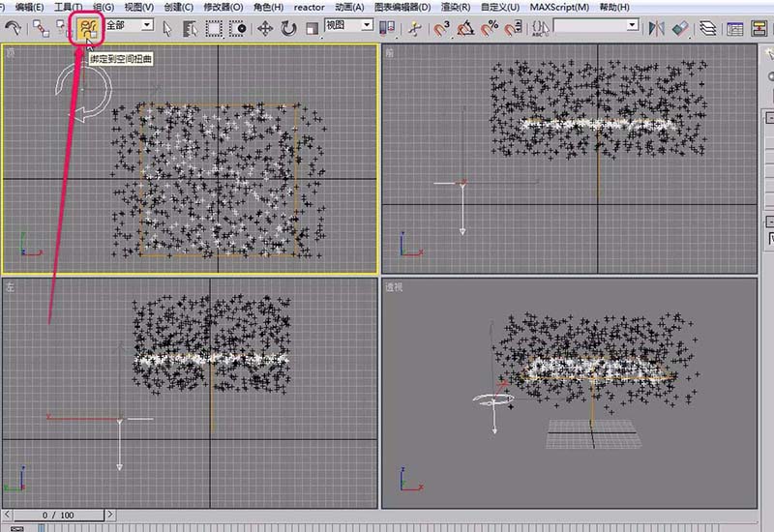Click the 0 / 100 time slider

(x=57, y=516)
